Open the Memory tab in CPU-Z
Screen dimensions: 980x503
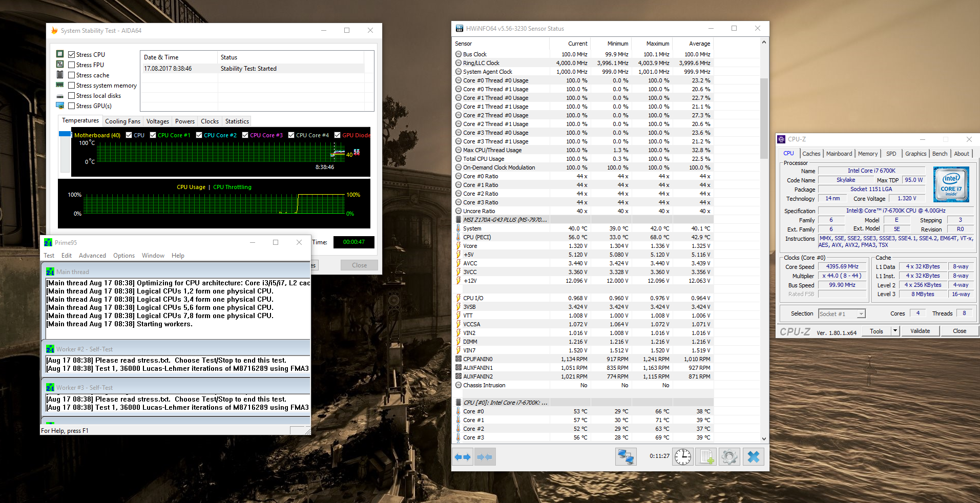tap(867, 154)
